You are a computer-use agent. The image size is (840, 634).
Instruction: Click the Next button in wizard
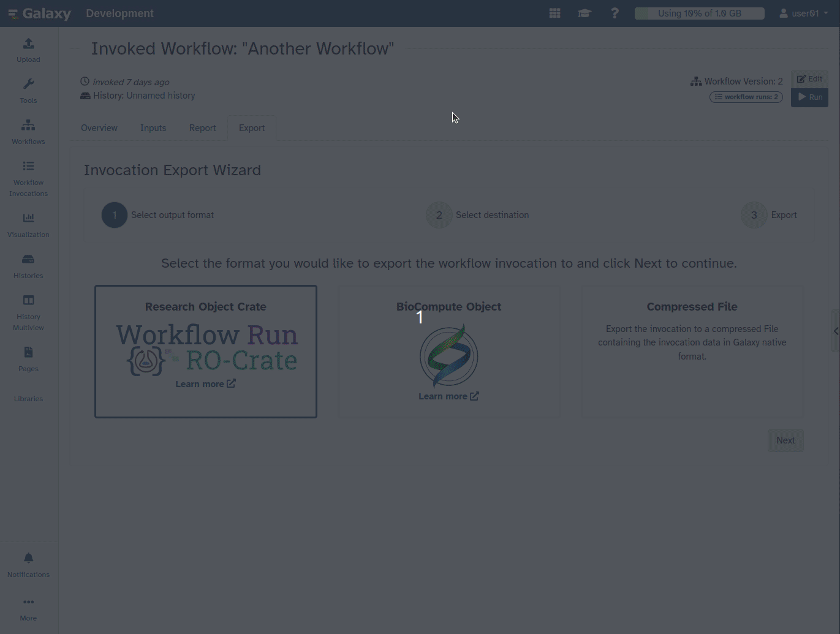point(785,440)
